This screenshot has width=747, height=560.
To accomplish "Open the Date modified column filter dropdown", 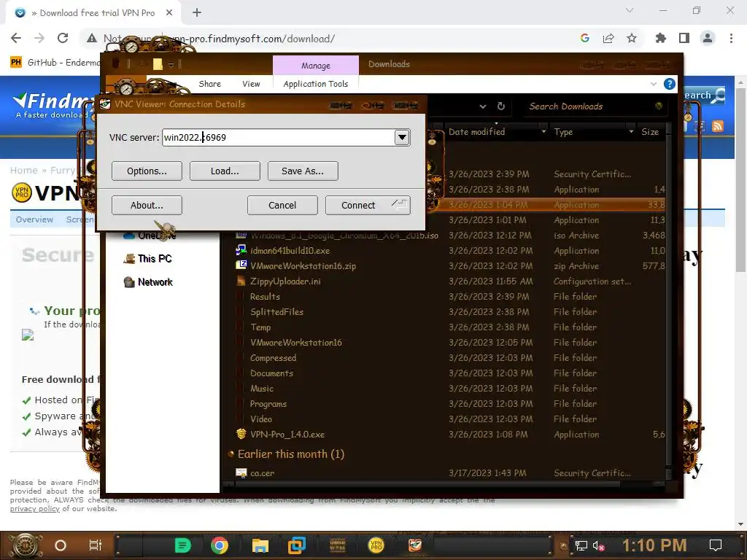I will pos(543,131).
